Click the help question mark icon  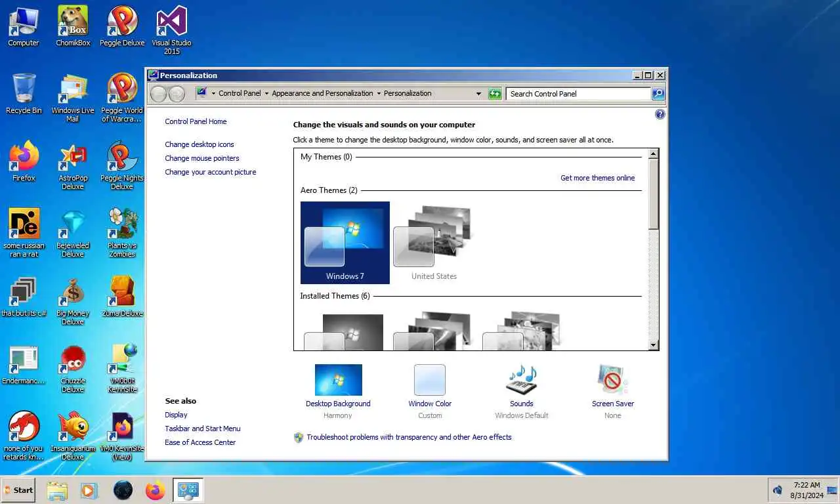(x=660, y=114)
